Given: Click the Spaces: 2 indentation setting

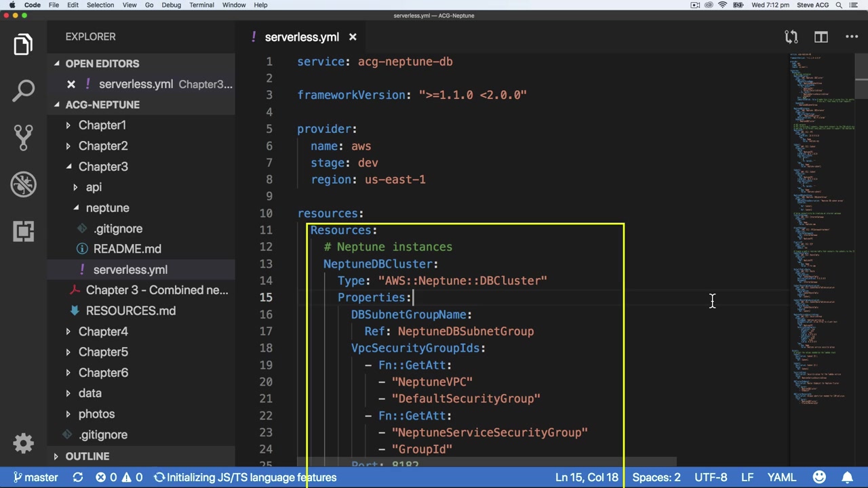Looking at the screenshot, I should pos(656,477).
